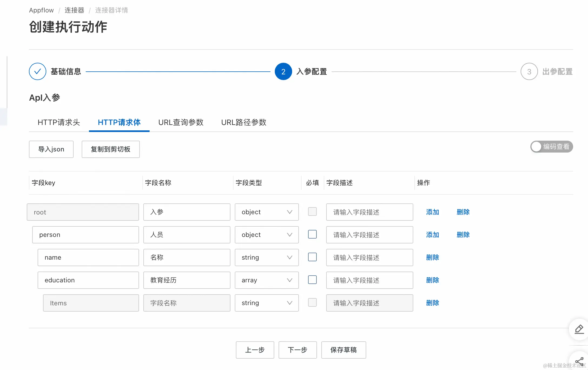Click the 下一步 button
This screenshot has height=370, width=588.
pyautogui.click(x=297, y=350)
